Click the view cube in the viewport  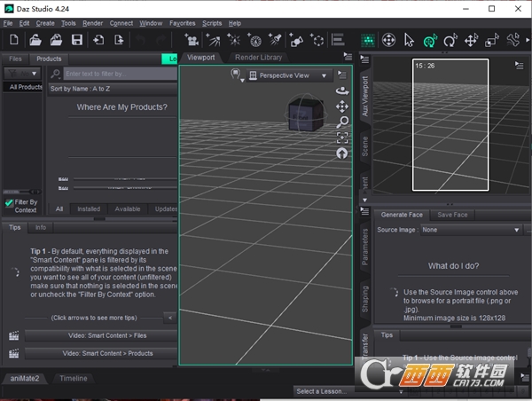306,114
